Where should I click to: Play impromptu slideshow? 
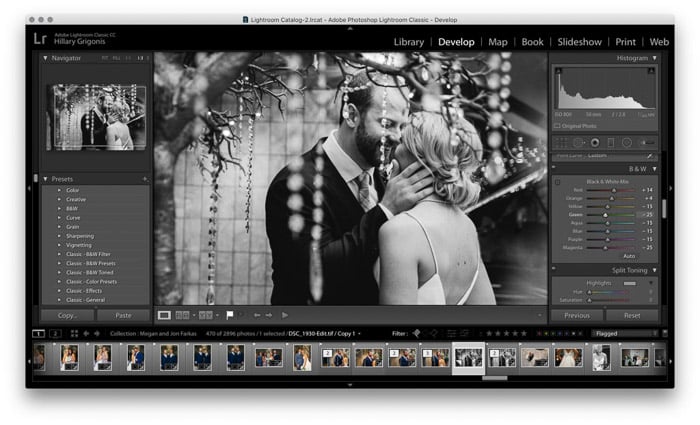click(x=285, y=315)
